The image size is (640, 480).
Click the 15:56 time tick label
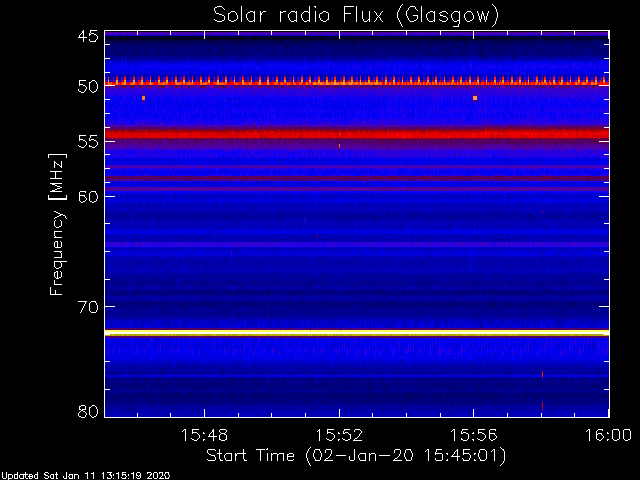click(473, 435)
